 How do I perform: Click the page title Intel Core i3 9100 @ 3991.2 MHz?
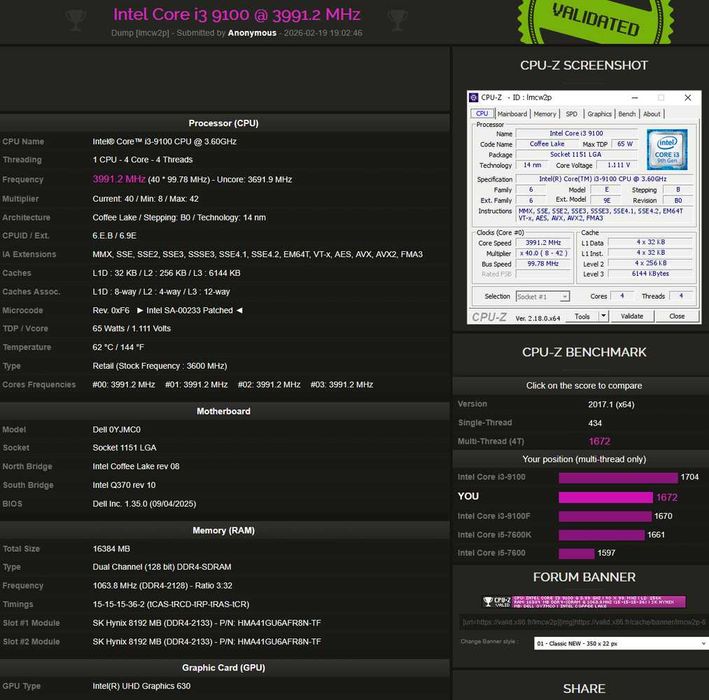pos(236,14)
